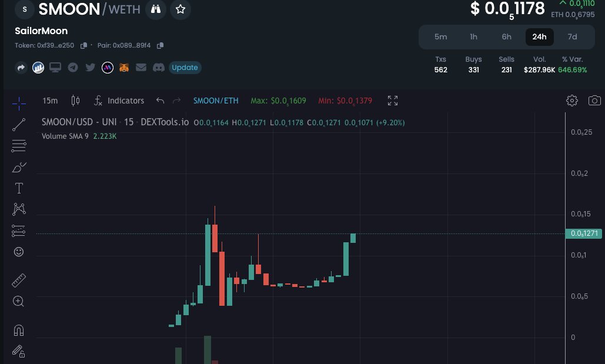This screenshot has height=364, width=605.
Task: Select the Fibonacci retracement lines tool
Action: click(19, 145)
